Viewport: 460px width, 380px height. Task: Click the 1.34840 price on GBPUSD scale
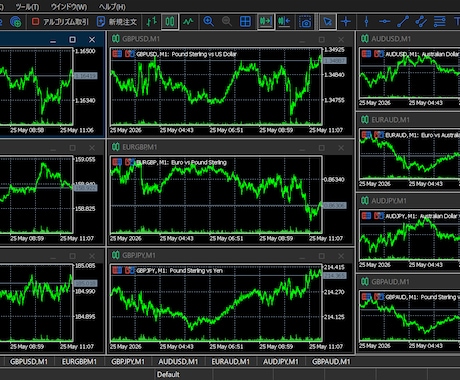334,75
